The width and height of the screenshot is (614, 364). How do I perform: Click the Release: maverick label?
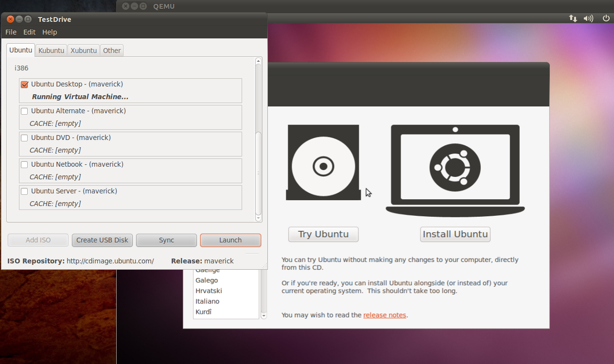202,261
